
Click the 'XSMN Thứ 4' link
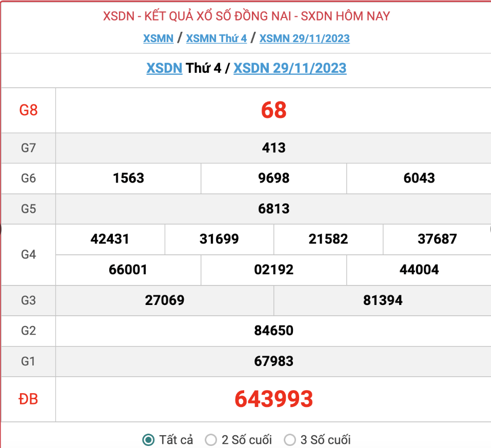(x=216, y=38)
